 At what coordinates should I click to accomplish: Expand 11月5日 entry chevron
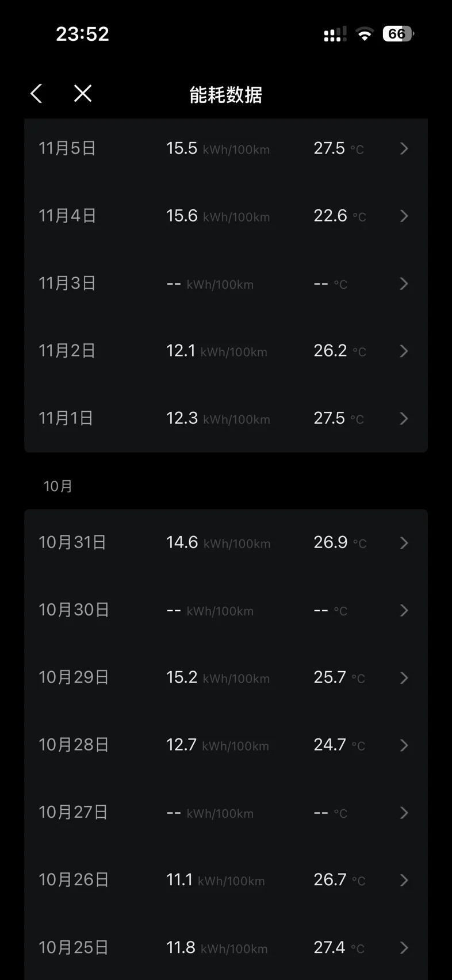pyautogui.click(x=404, y=149)
